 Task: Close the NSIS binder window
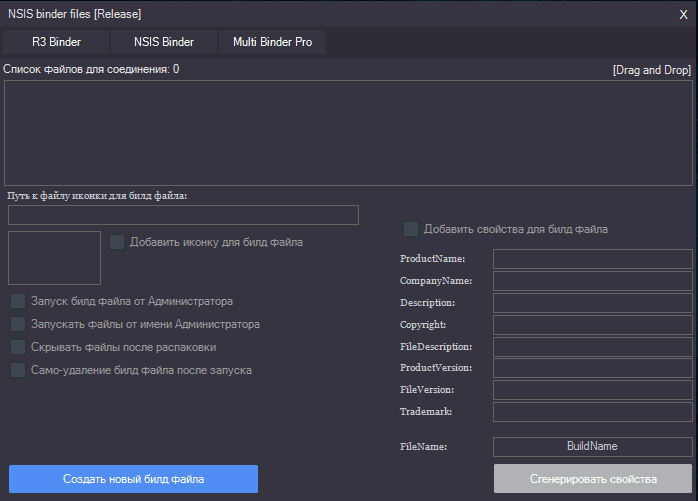(683, 14)
